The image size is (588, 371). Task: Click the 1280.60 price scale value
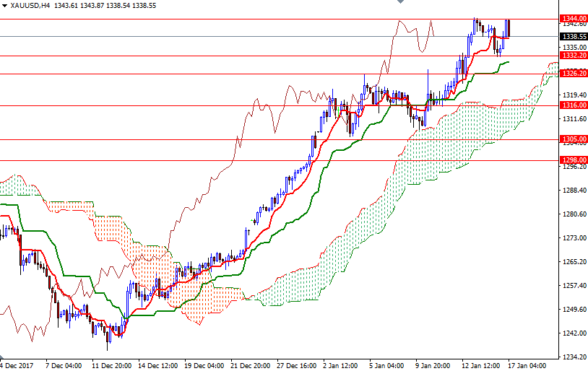(574, 214)
